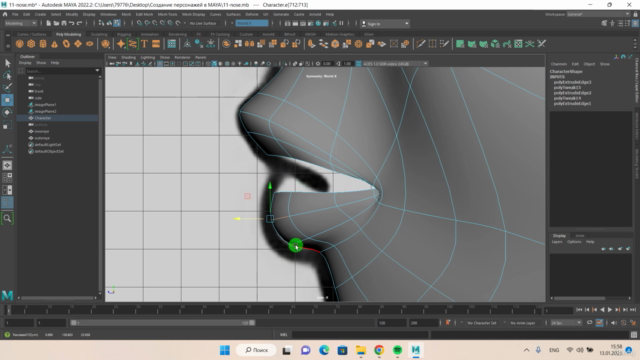Click the Polygon Sphere shelf icon
This screenshot has height=360, width=640.
(x=20, y=44)
